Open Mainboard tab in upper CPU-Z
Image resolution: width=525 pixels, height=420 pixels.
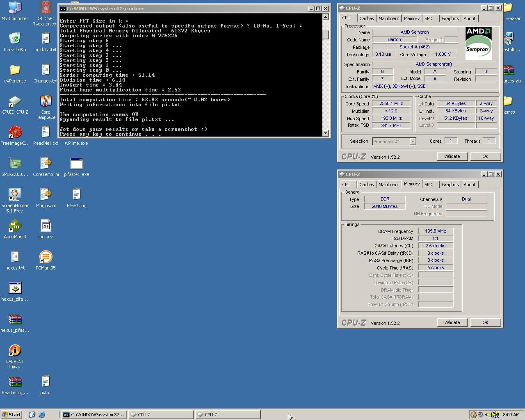[x=388, y=18]
